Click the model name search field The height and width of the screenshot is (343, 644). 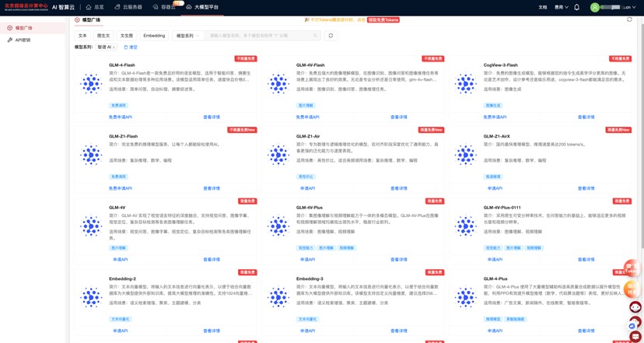262,36
